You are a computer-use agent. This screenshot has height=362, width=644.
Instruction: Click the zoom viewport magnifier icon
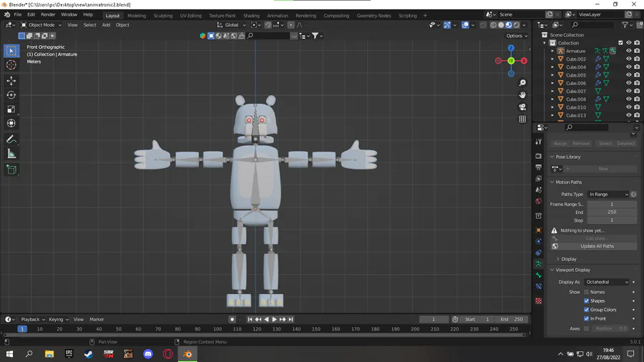(522, 83)
